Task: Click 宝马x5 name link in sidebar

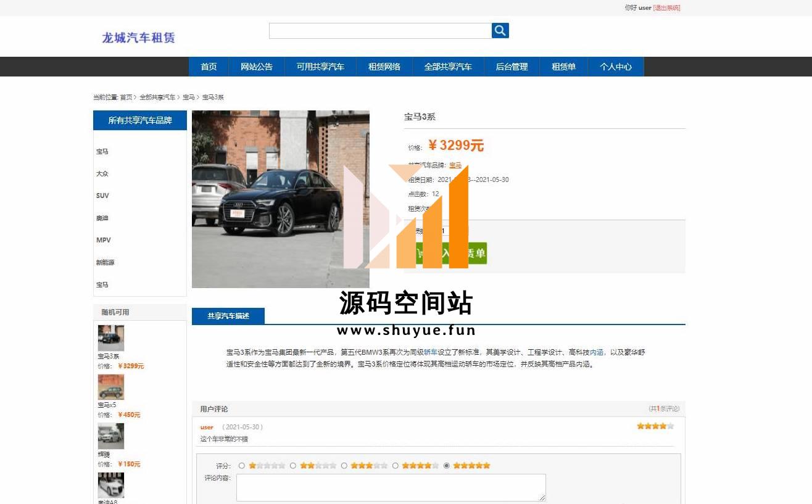Action: 107,405
